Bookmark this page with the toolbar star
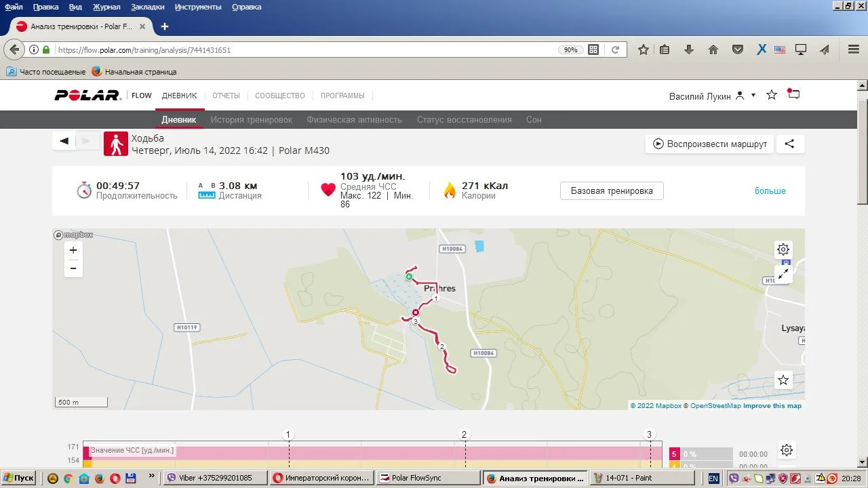Image resolution: width=868 pixels, height=488 pixels. [x=644, y=49]
